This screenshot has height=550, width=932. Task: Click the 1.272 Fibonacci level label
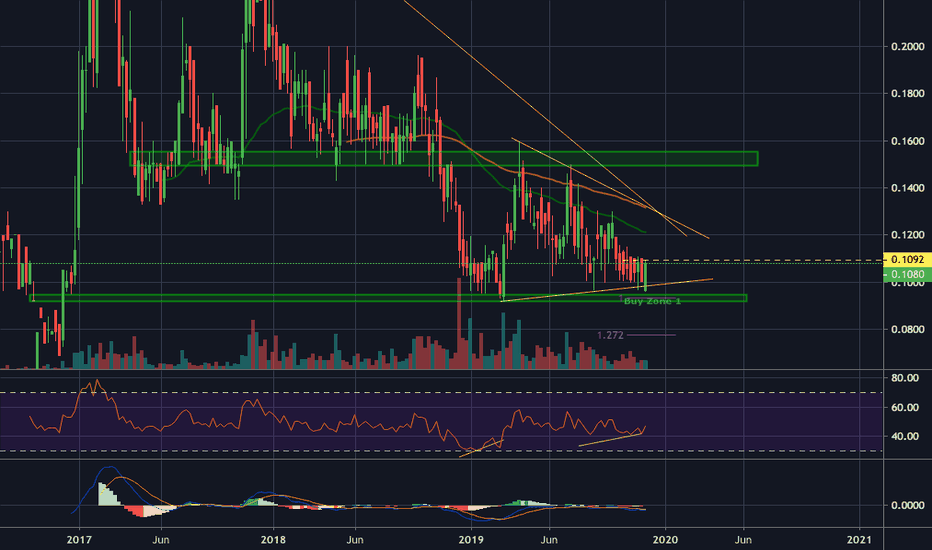click(x=610, y=335)
